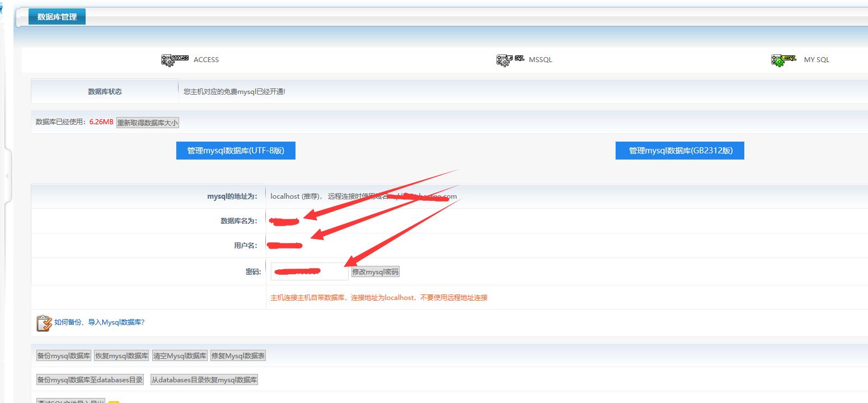The image size is (868, 403).
Task: Click the left sidebar collapse handle
Action: pyautogui.click(x=7, y=176)
